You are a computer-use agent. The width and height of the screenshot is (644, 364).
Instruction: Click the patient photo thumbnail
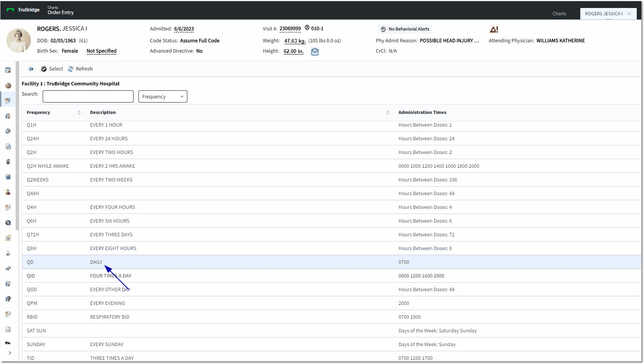[x=19, y=40]
